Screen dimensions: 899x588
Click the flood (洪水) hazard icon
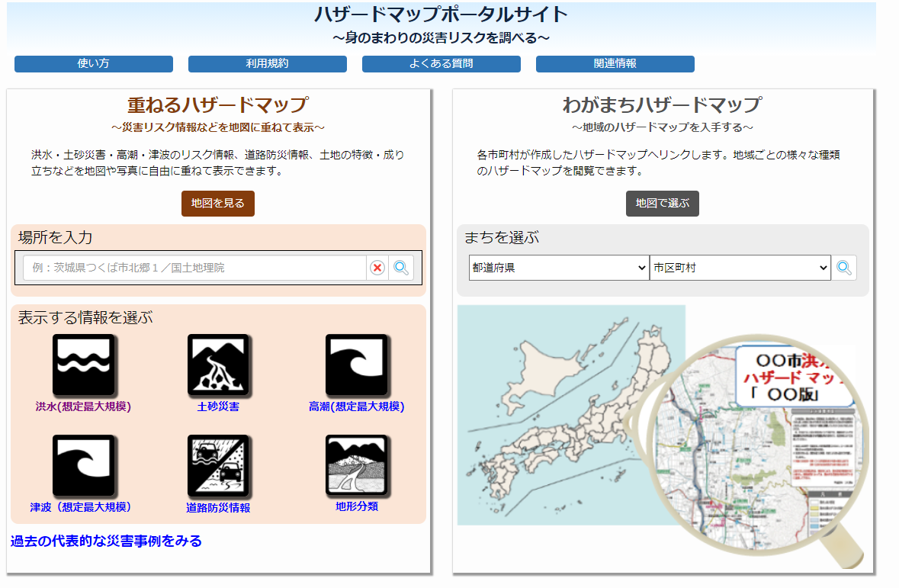pyautogui.click(x=83, y=365)
